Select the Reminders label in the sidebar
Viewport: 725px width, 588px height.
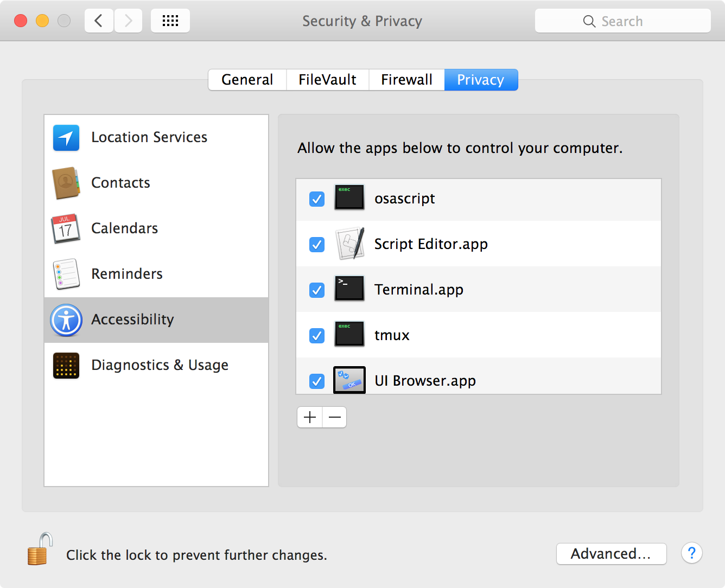[x=127, y=274]
